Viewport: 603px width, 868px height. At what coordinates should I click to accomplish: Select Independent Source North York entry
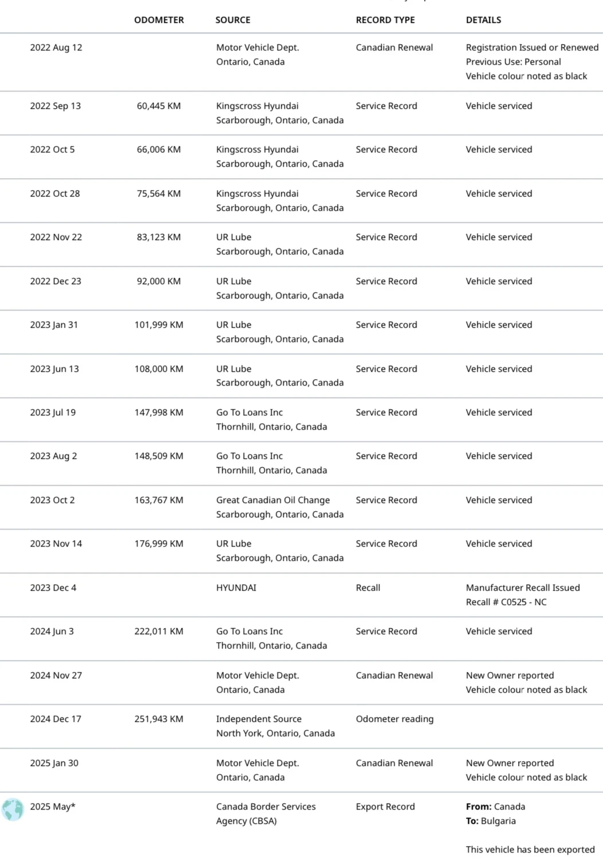(x=275, y=726)
